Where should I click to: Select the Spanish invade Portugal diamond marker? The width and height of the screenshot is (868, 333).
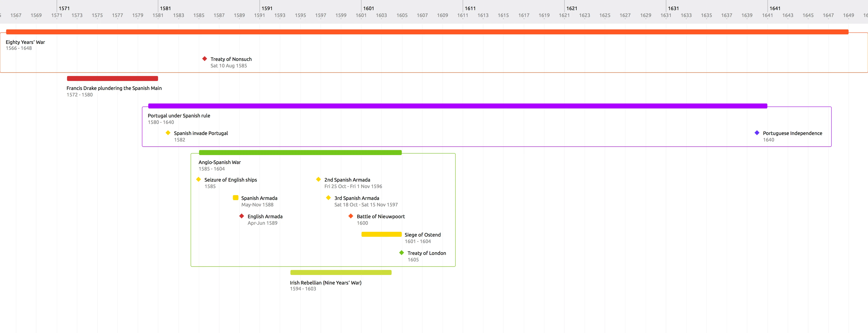point(168,133)
